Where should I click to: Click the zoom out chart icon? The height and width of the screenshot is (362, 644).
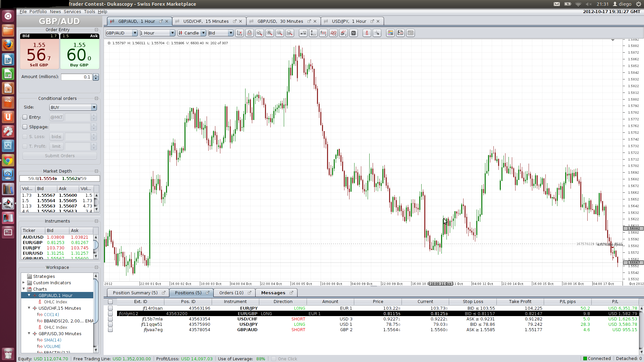coord(279,33)
